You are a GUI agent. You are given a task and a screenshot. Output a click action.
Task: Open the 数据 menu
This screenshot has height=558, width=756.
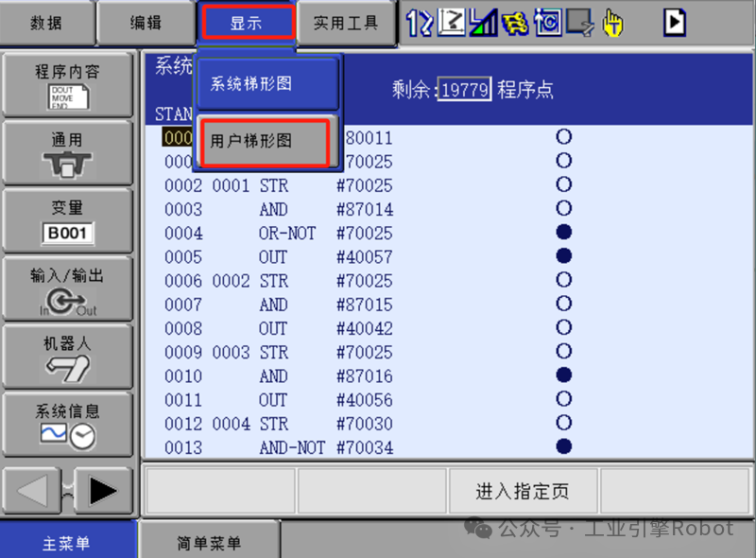pyautogui.click(x=46, y=23)
